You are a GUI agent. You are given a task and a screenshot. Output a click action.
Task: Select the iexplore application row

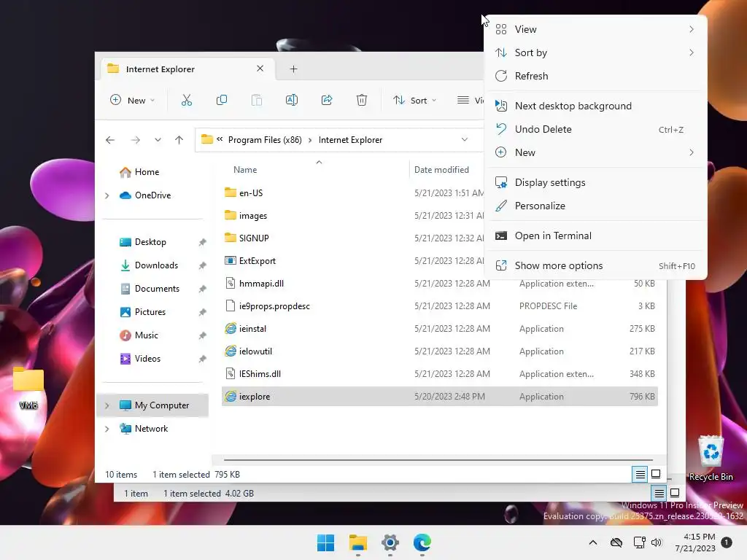click(x=440, y=396)
